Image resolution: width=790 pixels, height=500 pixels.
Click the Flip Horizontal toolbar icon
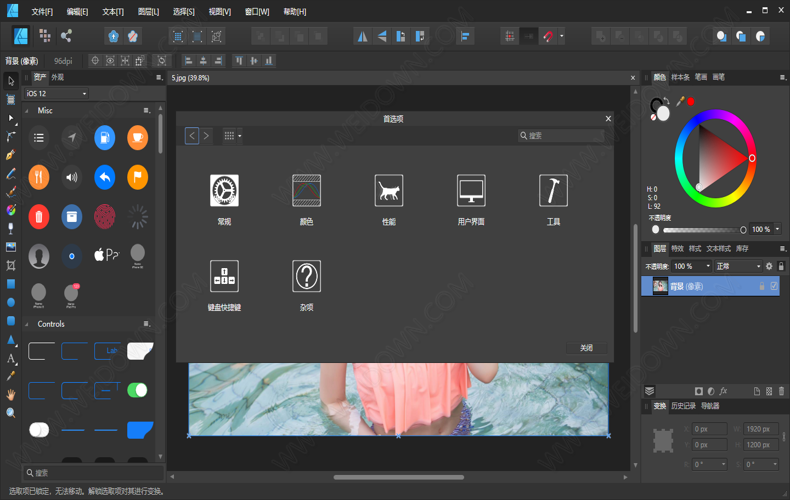(x=362, y=36)
